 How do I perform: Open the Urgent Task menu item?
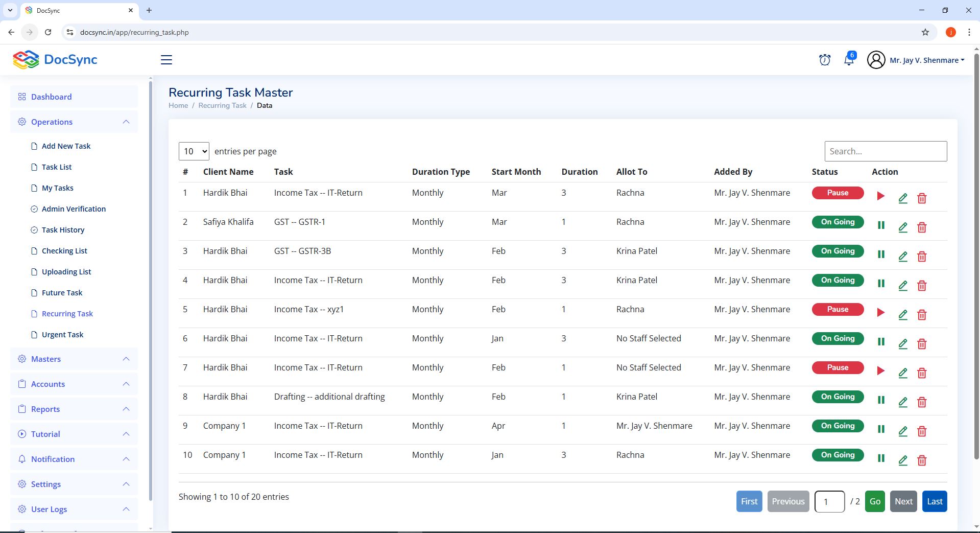[x=62, y=335]
